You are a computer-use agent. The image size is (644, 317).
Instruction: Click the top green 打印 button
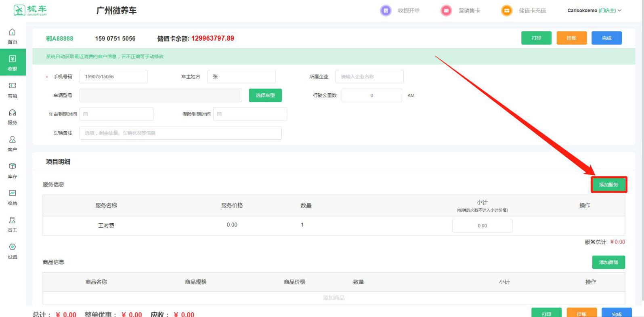tap(536, 38)
